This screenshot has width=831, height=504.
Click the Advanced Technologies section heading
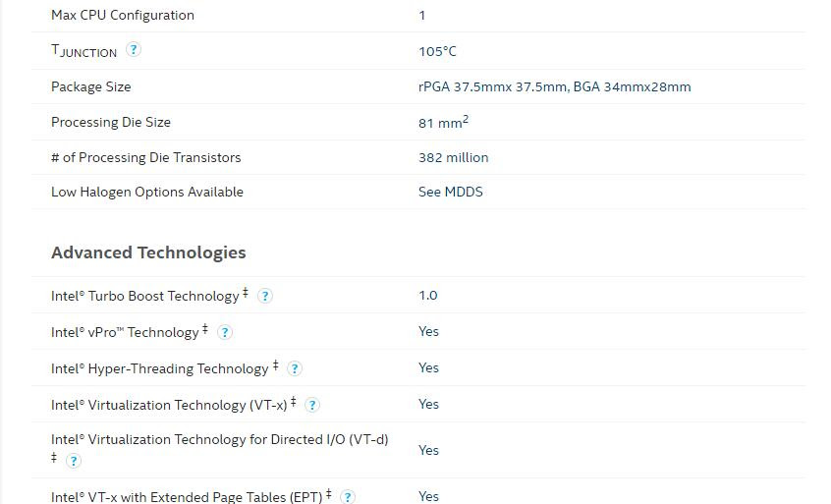tap(148, 252)
